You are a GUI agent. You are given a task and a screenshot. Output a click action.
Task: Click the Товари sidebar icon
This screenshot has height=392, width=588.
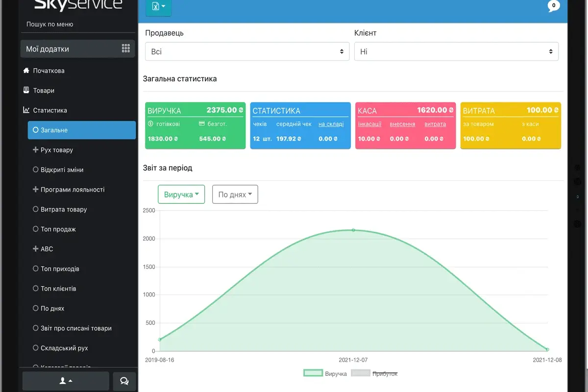click(x=26, y=91)
